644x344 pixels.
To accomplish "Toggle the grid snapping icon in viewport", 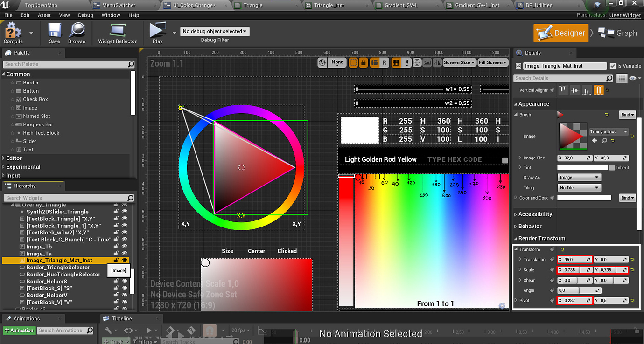I will (x=396, y=62).
